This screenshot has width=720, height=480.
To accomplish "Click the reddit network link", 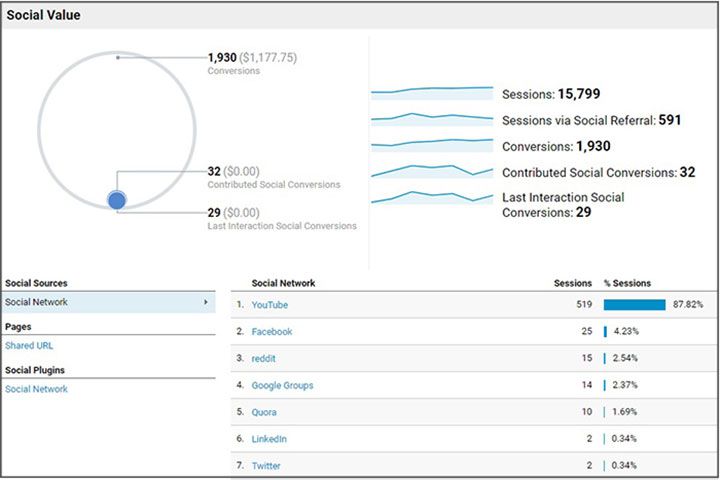I will [x=264, y=358].
